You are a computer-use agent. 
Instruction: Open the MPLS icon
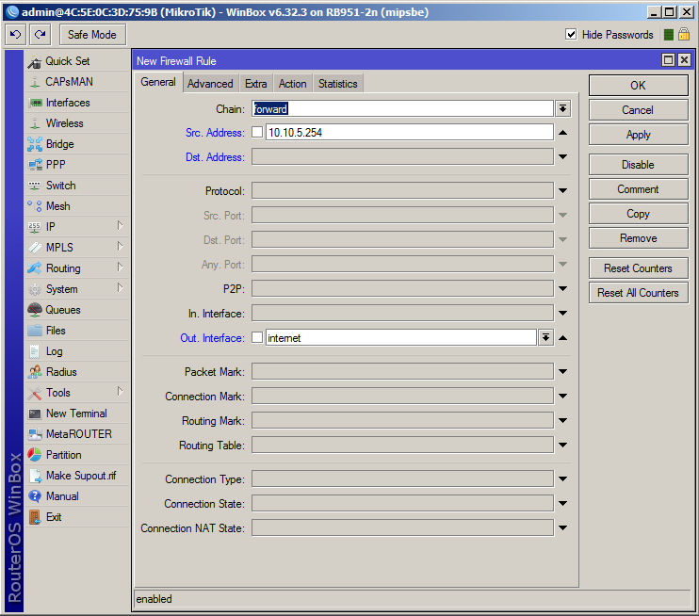pyautogui.click(x=34, y=248)
